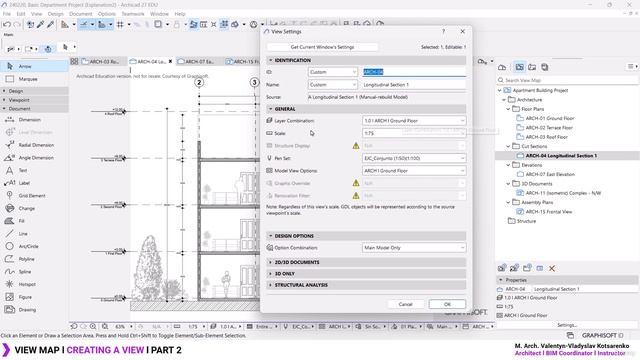Click the red delete X in Navigator
This screenshot has width=640, height=360.
point(552,268)
